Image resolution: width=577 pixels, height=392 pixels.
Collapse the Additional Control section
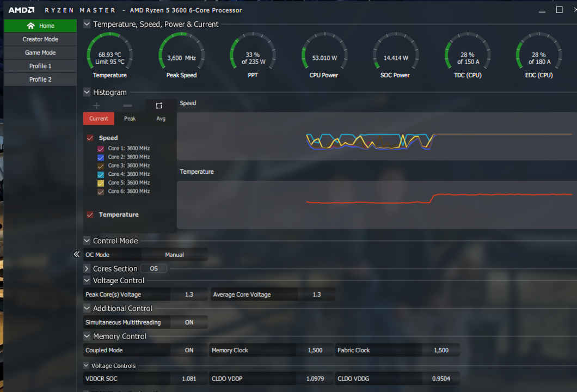click(x=87, y=308)
